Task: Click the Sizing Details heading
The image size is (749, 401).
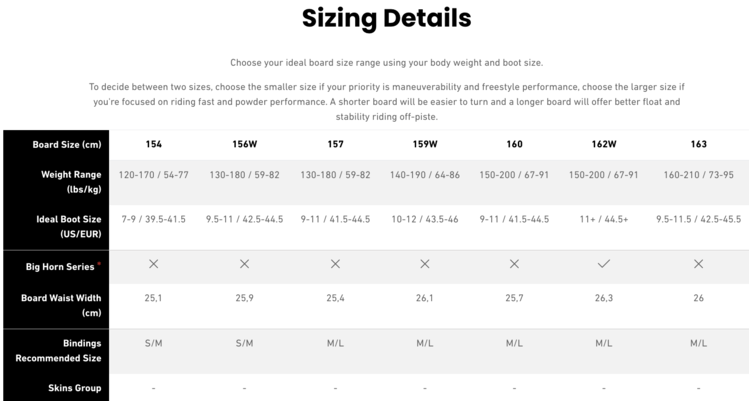Action: (x=372, y=18)
